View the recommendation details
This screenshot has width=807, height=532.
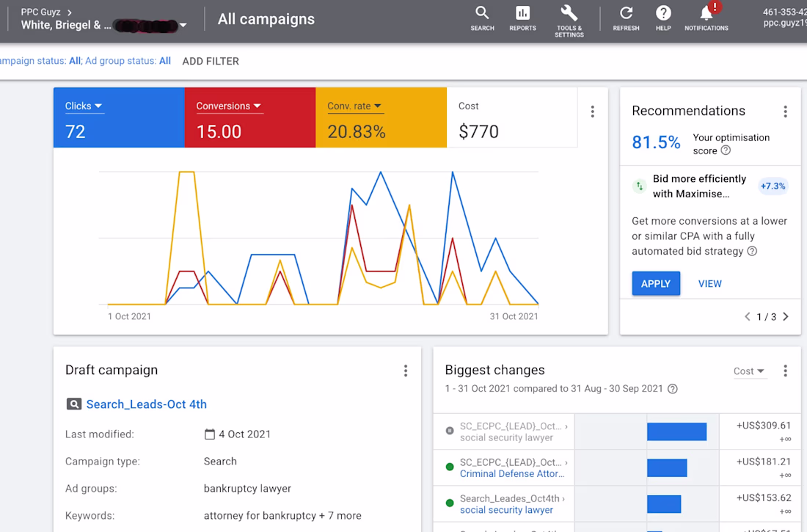709,284
